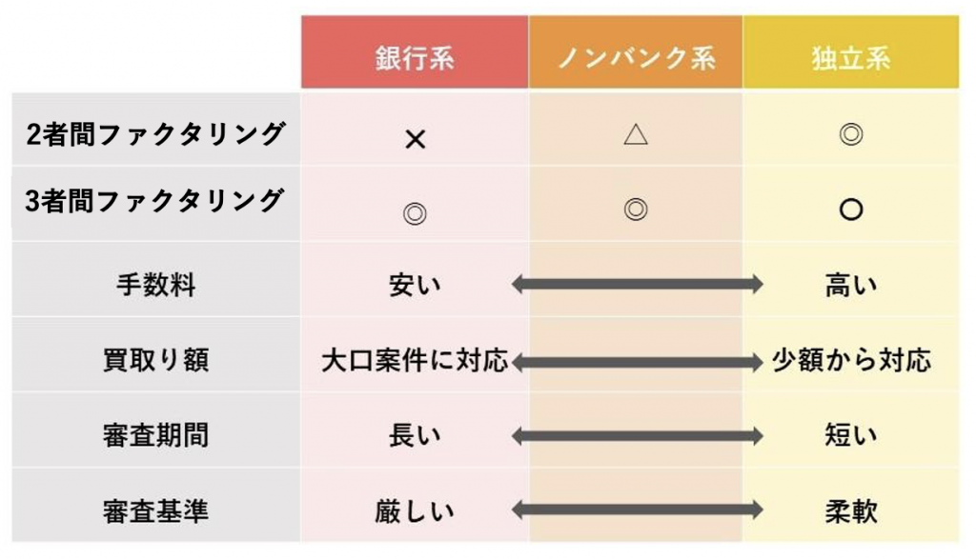
Task: Click the 手数料 row label
Action: 155,285
